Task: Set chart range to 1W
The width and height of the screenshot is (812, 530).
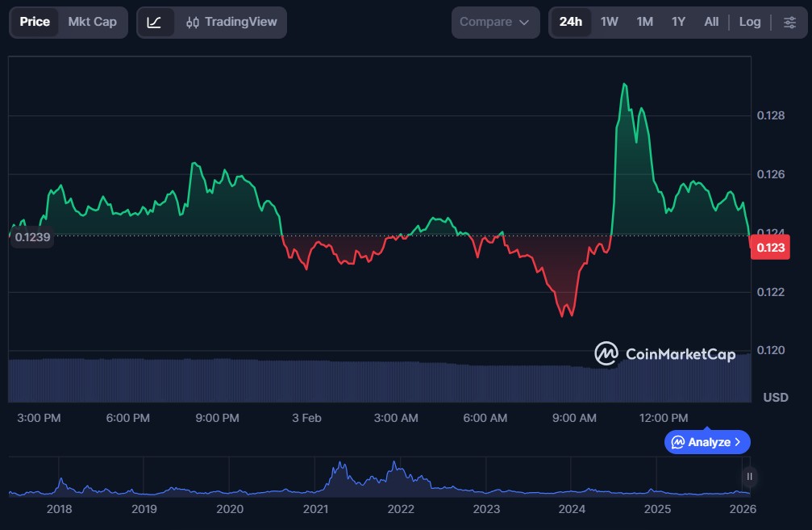Action: click(609, 23)
